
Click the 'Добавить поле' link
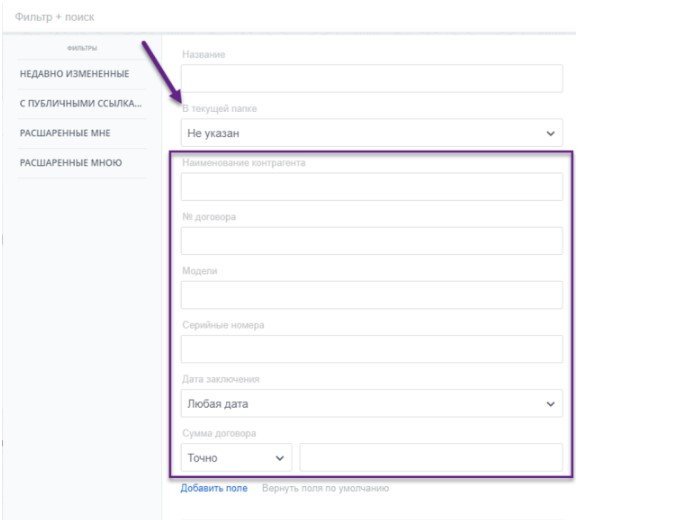[x=214, y=489]
